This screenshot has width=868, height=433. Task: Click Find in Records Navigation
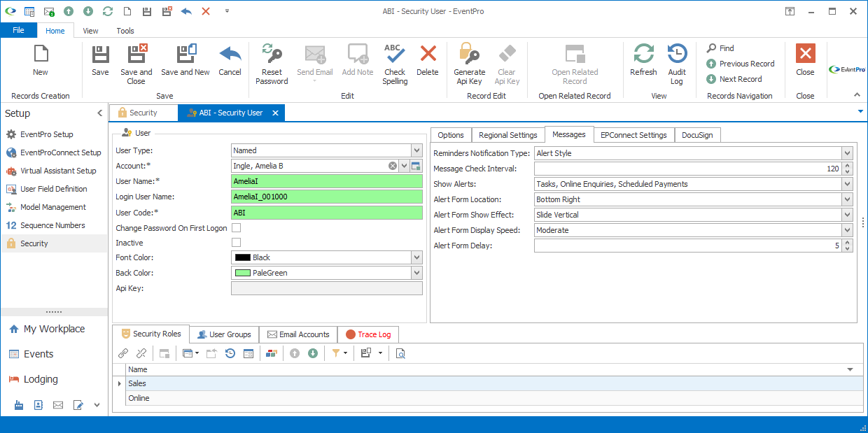point(720,48)
